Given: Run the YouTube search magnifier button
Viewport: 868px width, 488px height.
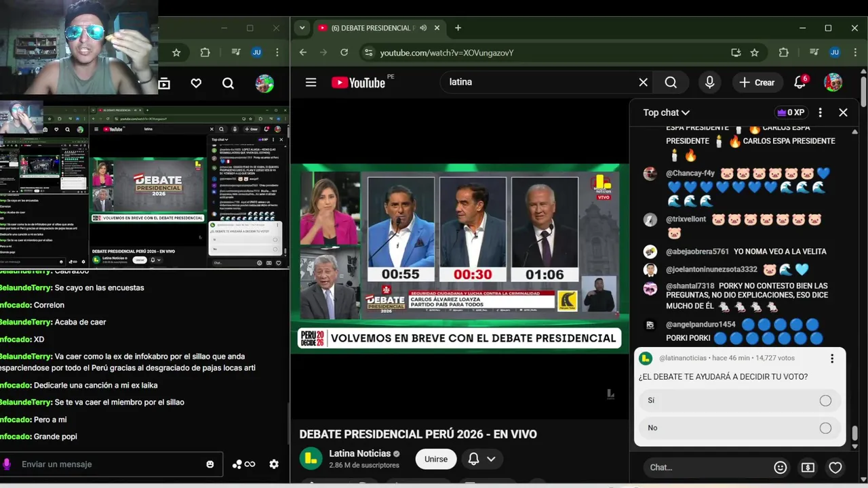Looking at the screenshot, I should coord(671,82).
